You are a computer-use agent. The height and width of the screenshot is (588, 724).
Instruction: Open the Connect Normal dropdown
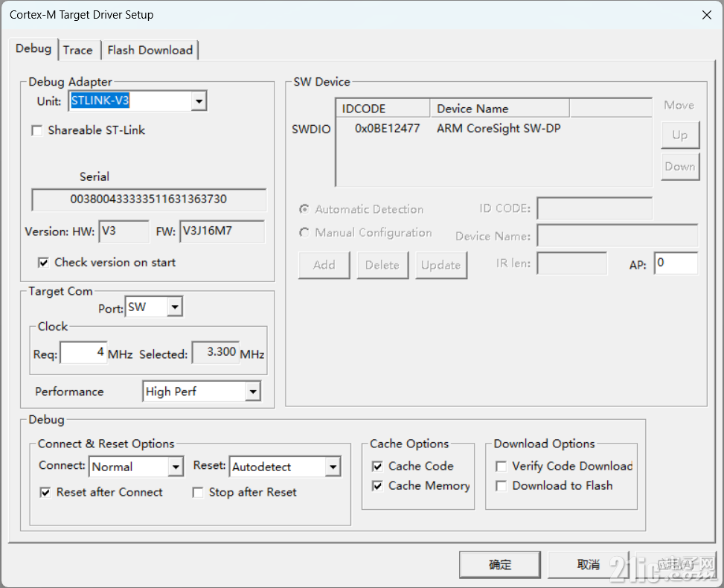pyautogui.click(x=176, y=467)
